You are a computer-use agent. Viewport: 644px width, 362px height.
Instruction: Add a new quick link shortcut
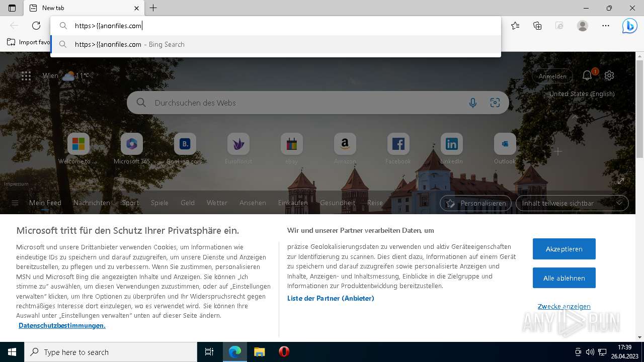point(558,151)
